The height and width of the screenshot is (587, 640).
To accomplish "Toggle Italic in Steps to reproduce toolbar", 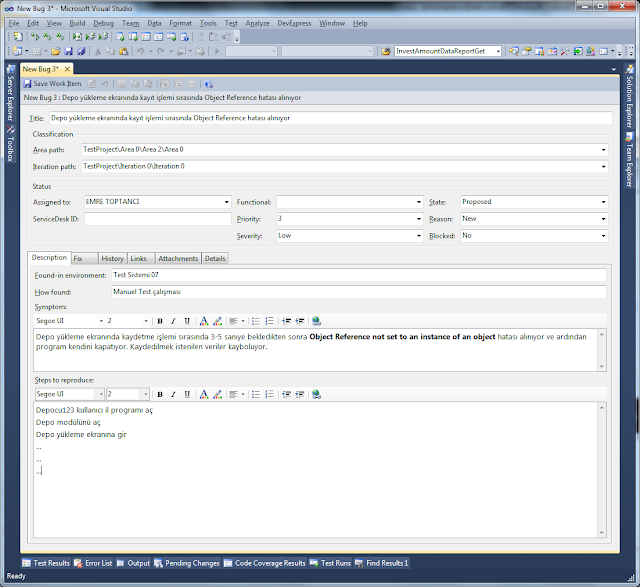I will point(173,394).
